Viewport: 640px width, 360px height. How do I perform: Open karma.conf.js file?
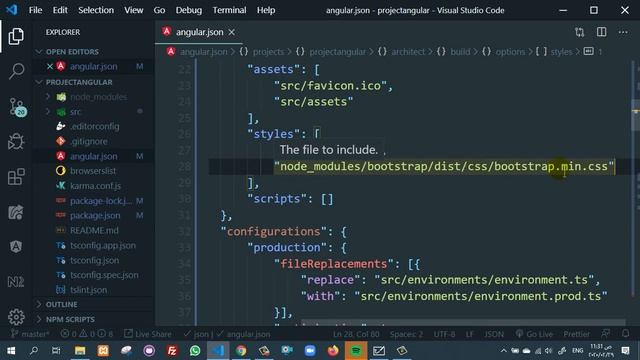pos(96,186)
